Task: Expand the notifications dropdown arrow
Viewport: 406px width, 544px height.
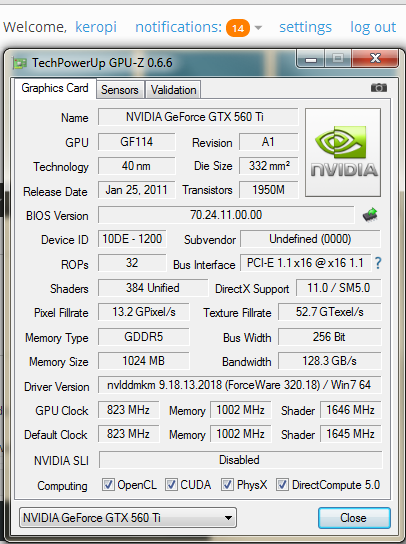Action: [258, 28]
